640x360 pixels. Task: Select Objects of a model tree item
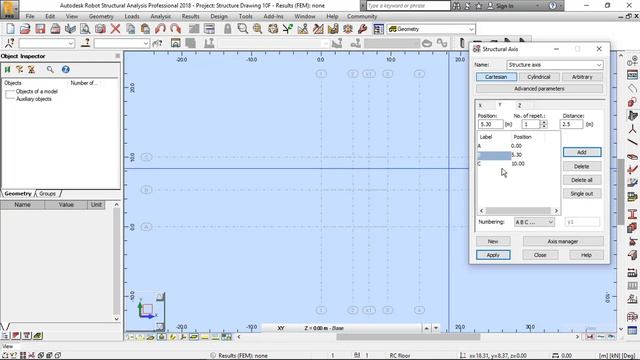pos(37,91)
